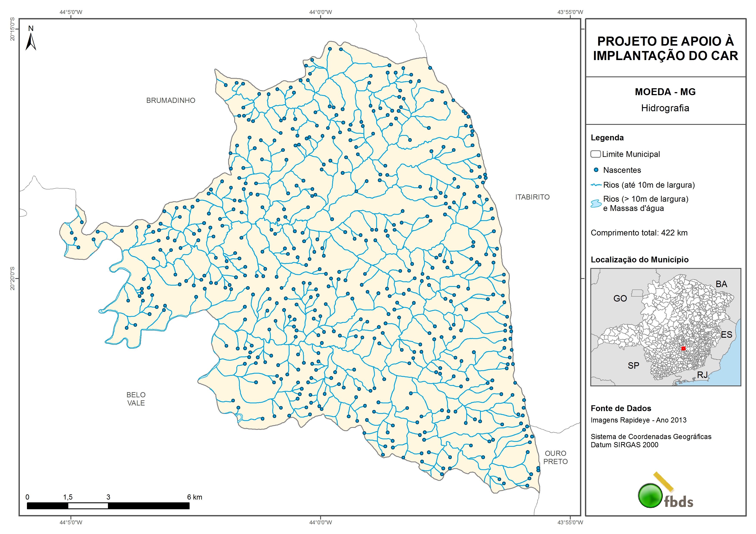This screenshot has height=534, width=756.
Task: Click the wide rivers water-mass legend symbol
Action: point(596,203)
